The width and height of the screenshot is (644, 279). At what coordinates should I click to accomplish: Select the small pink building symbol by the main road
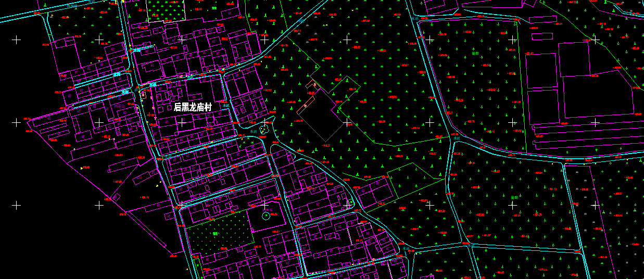[x=143, y=96]
